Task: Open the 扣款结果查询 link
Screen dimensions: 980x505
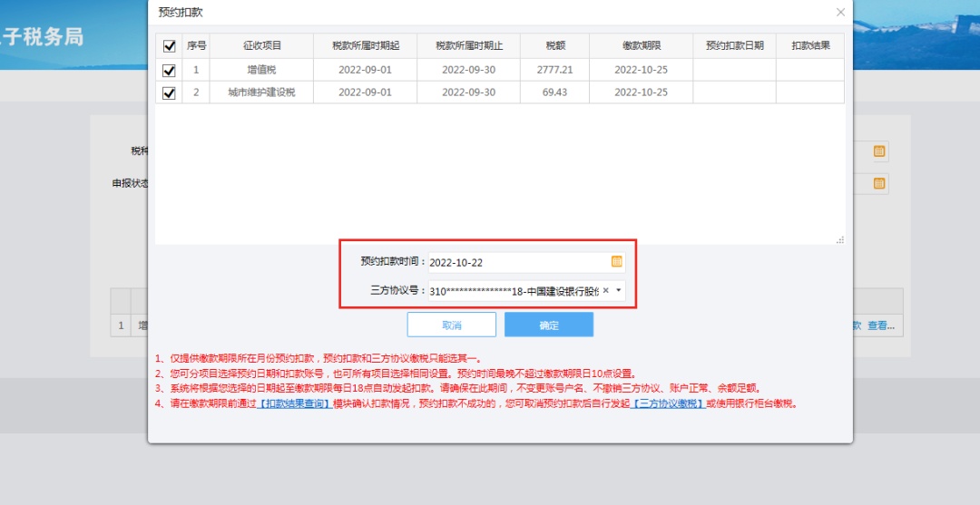Action: [294, 403]
